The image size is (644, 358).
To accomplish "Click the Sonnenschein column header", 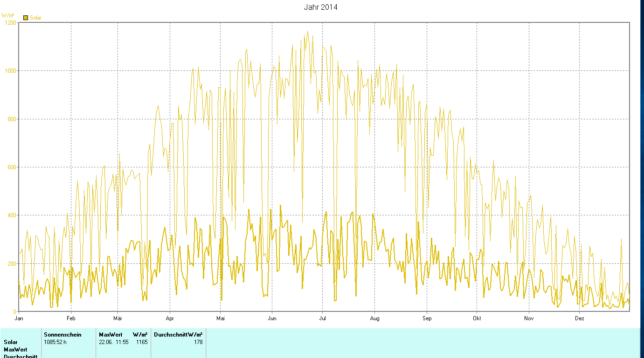I will pos(62,335).
